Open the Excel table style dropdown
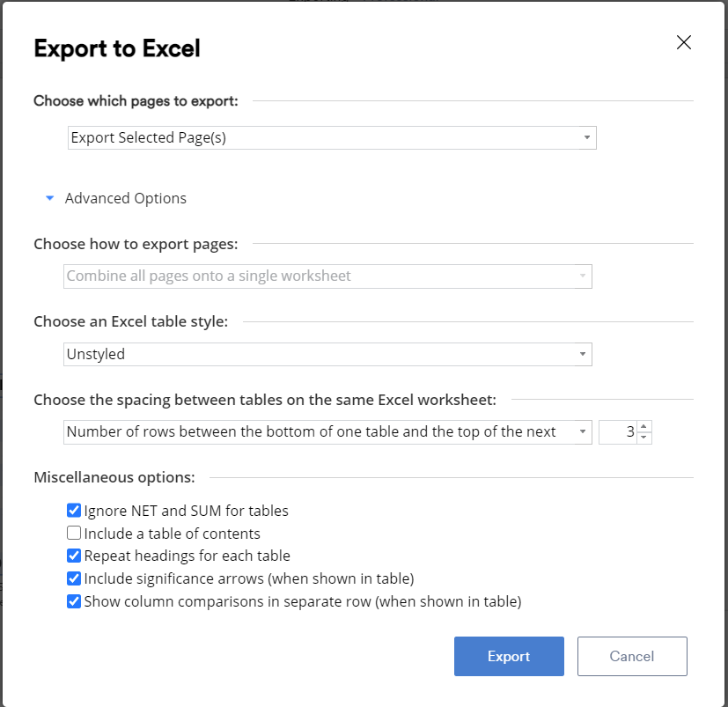This screenshot has width=728, height=707. [327, 354]
